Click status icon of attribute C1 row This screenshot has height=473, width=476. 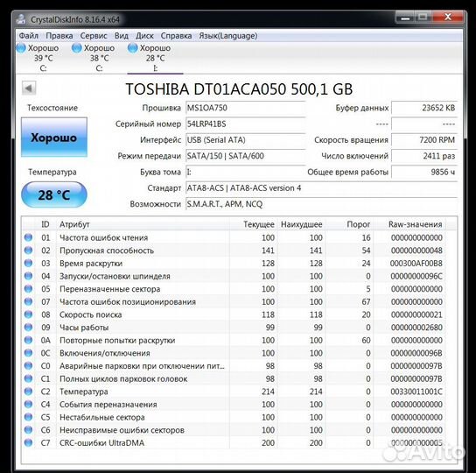pos(28,378)
